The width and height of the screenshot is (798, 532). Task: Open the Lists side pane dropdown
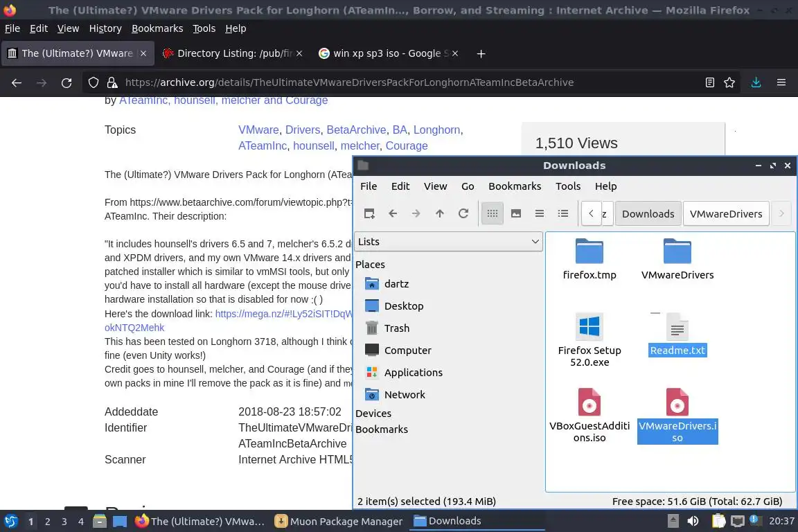[448, 242]
